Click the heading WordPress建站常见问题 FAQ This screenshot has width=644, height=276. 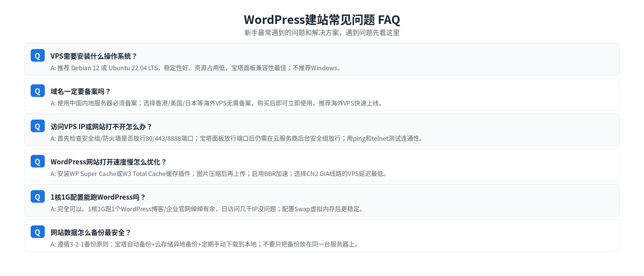pyautogui.click(x=322, y=20)
